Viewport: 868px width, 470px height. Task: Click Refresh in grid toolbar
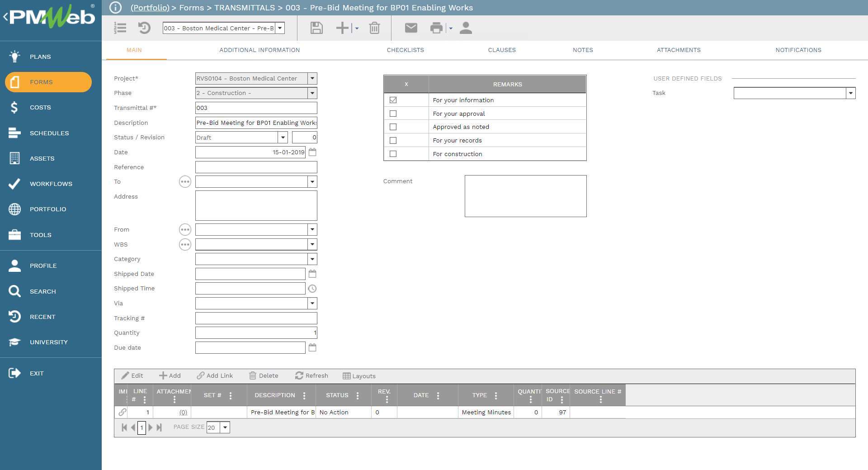tap(311, 376)
